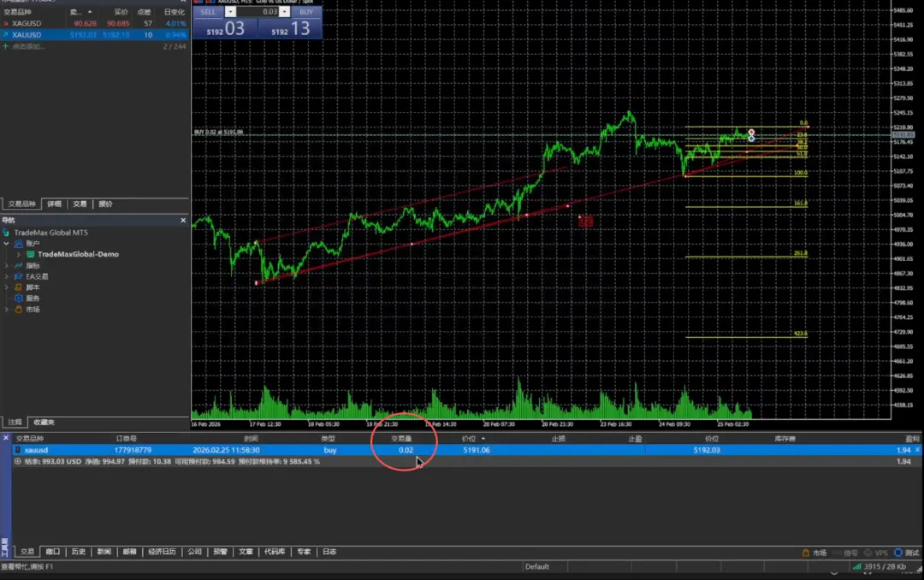Close the xauusd position with the x icon

[918, 449]
